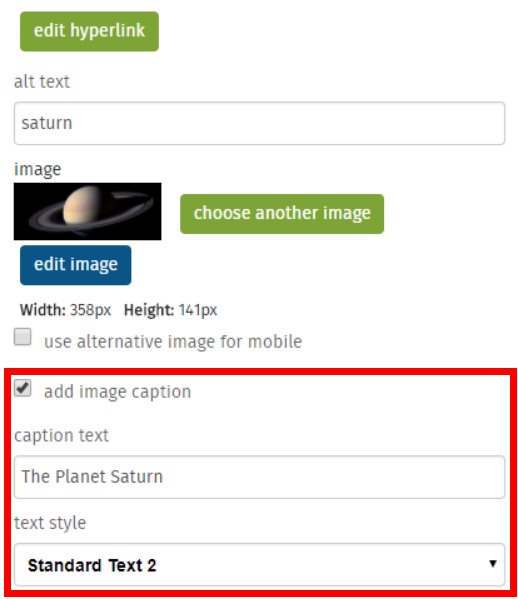518x599 pixels.
Task: Click the 'caption text' field label
Action: pyautogui.click(x=62, y=435)
